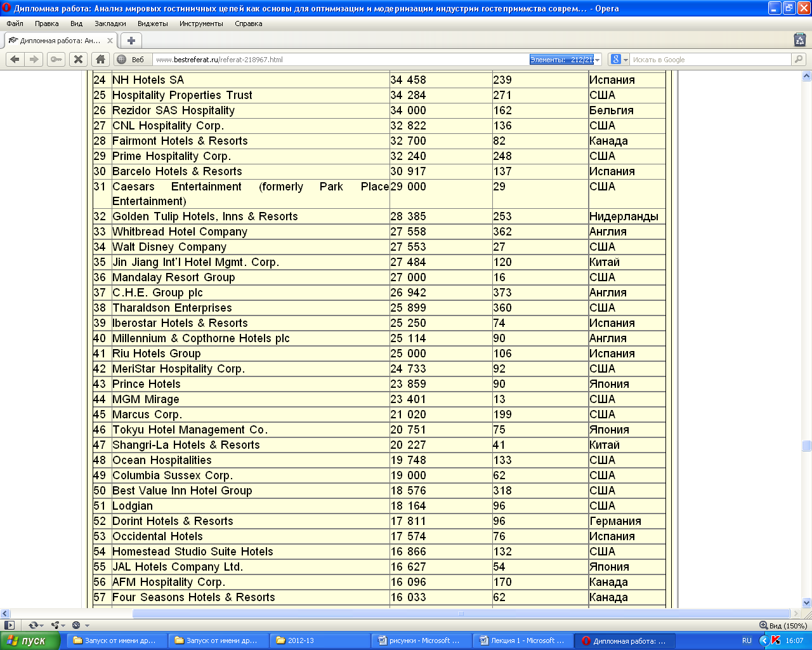Click the JAL Hotels Company Ltd. cell
Screen dimensions: 812x650
[250, 567]
